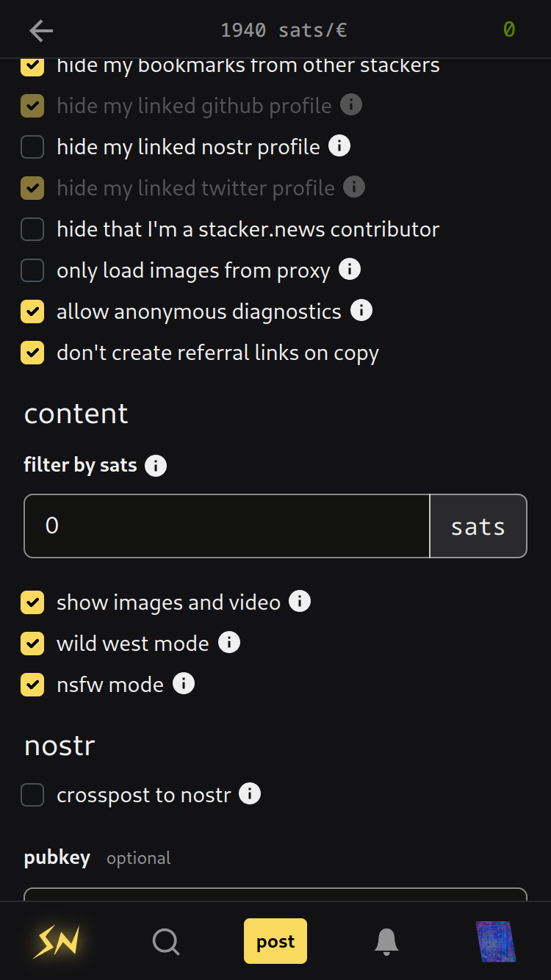The image size is (551, 980).
Task: Open the Stacker News home logo
Action: [x=56, y=941]
